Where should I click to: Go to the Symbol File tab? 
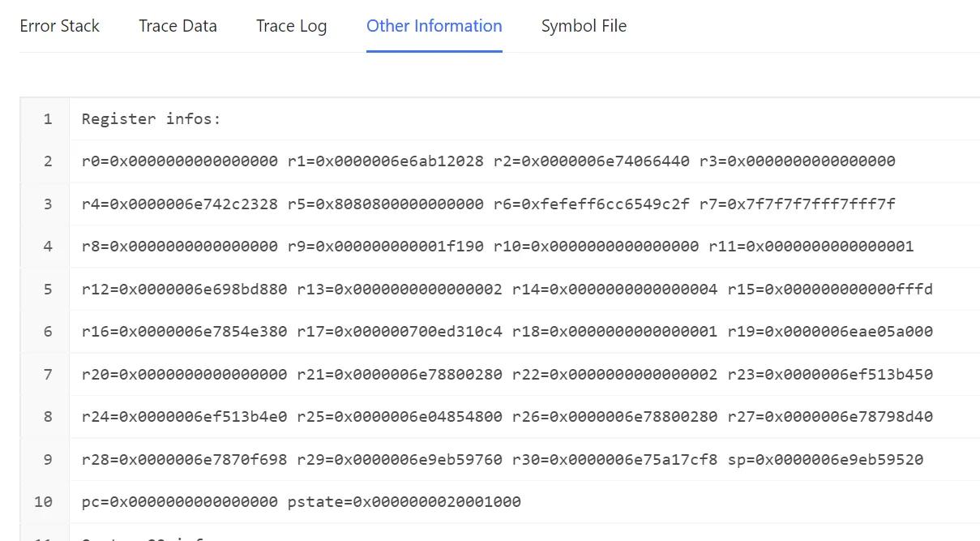[x=584, y=26]
